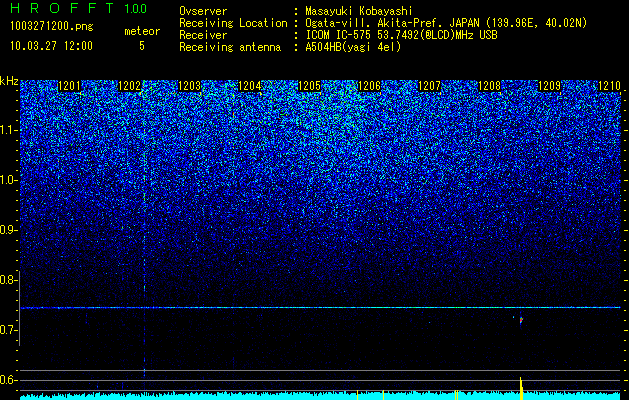Viewport: 629px width, 400px height.
Task: Click antenna value A504HB(yagi 4el)
Action: 353,47
